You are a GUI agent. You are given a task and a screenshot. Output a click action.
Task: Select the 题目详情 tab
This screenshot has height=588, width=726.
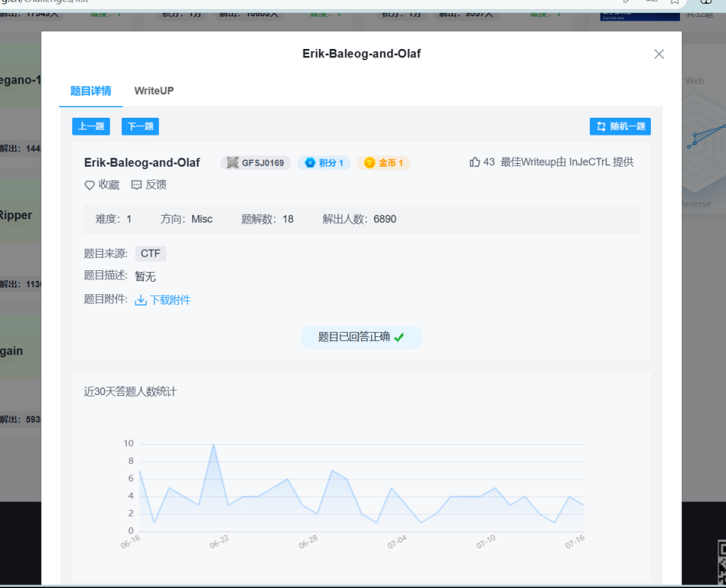tap(91, 91)
